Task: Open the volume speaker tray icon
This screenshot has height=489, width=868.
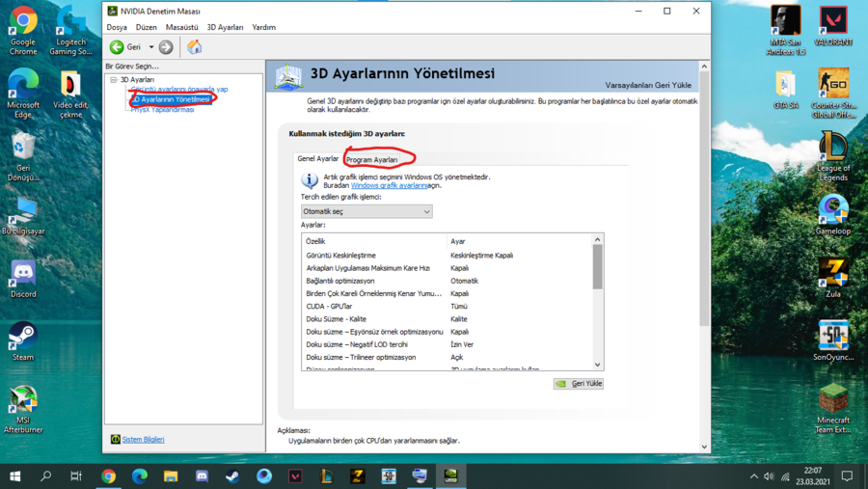Action: (x=769, y=476)
